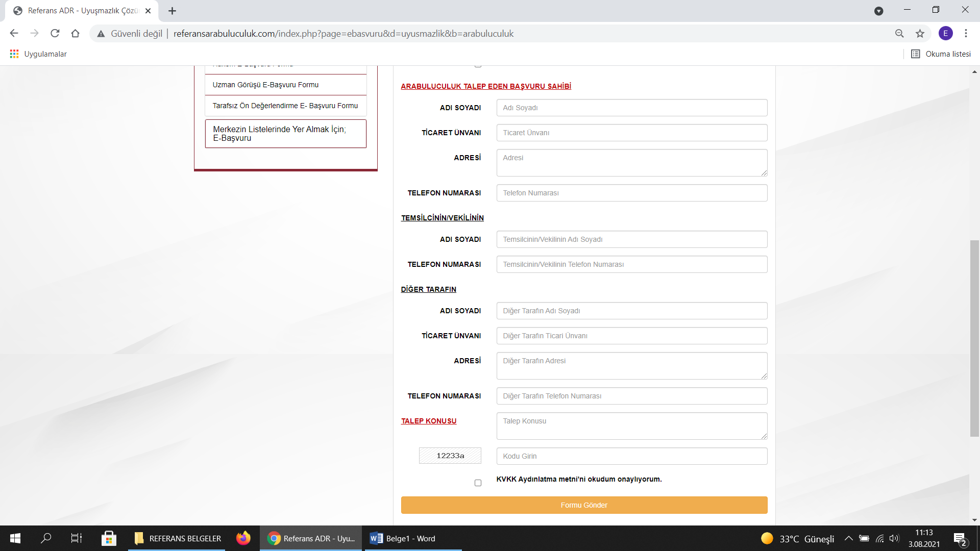Open Tarafsız Ön Değerlendirme E-Başvuru Formu

pos(285,106)
